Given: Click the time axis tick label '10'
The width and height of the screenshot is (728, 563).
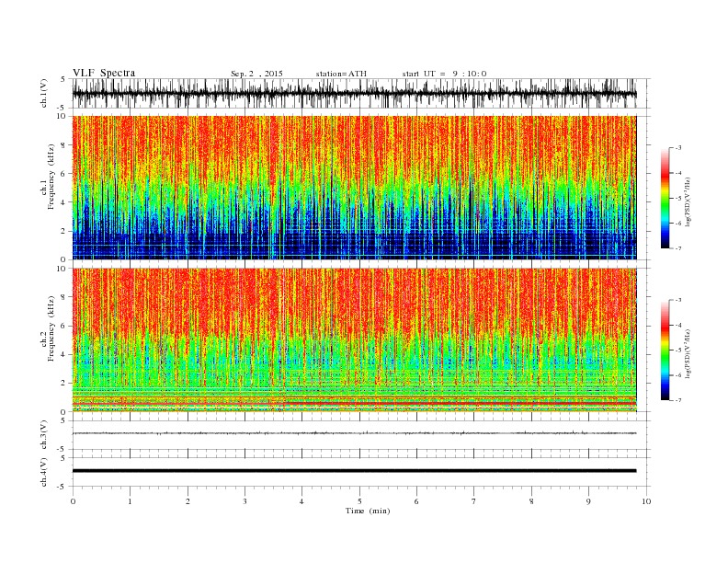Looking at the screenshot, I should pyautogui.click(x=646, y=501).
